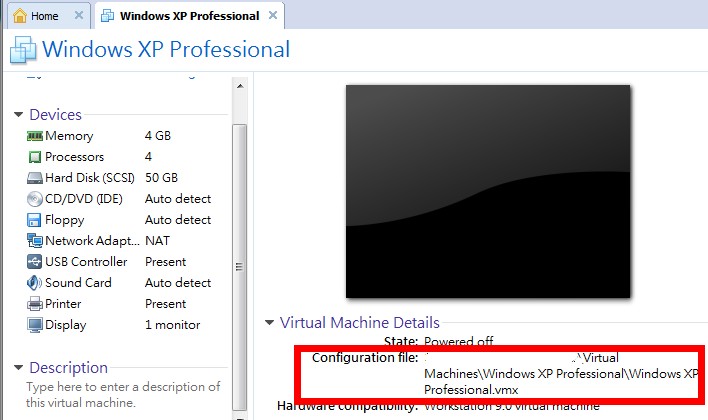This screenshot has width=708, height=420.
Task: Click the USB Controller icon
Action: click(34, 261)
